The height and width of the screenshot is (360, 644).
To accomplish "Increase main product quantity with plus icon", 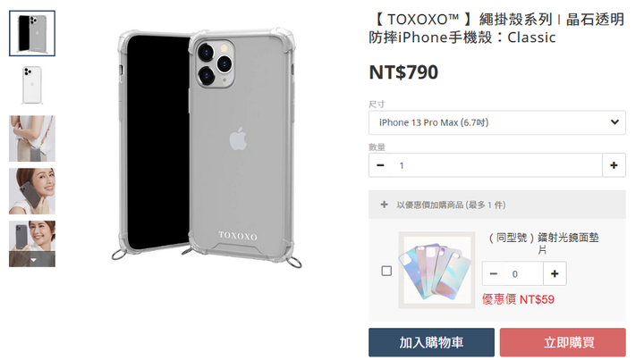I will (614, 165).
